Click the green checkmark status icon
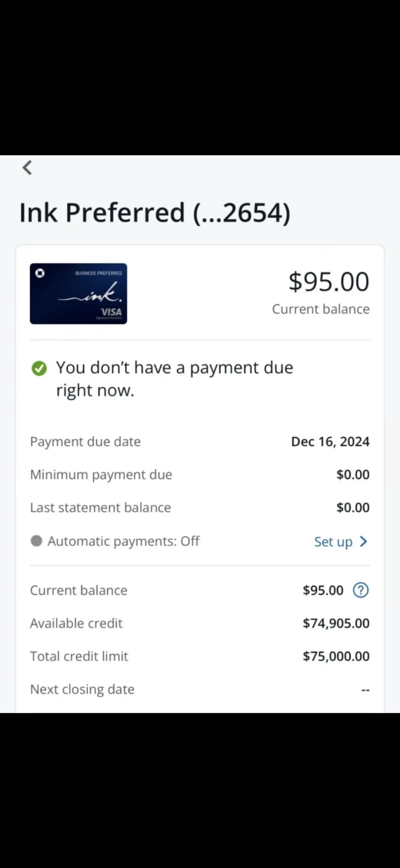This screenshot has height=868, width=400. pos(39,368)
